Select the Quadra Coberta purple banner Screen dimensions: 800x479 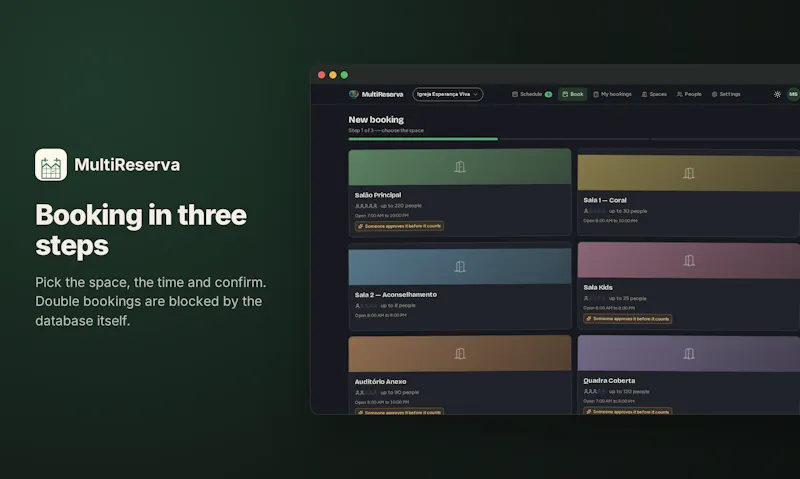[689, 353]
